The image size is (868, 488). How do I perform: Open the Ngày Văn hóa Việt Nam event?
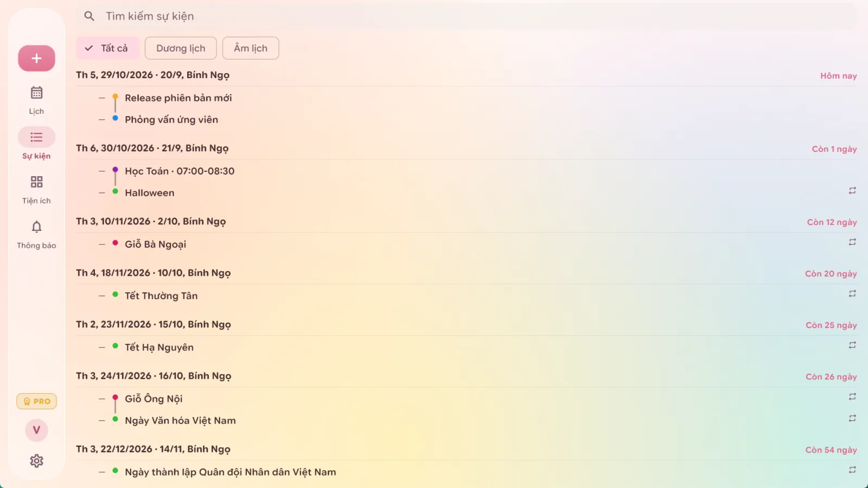(x=180, y=421)
